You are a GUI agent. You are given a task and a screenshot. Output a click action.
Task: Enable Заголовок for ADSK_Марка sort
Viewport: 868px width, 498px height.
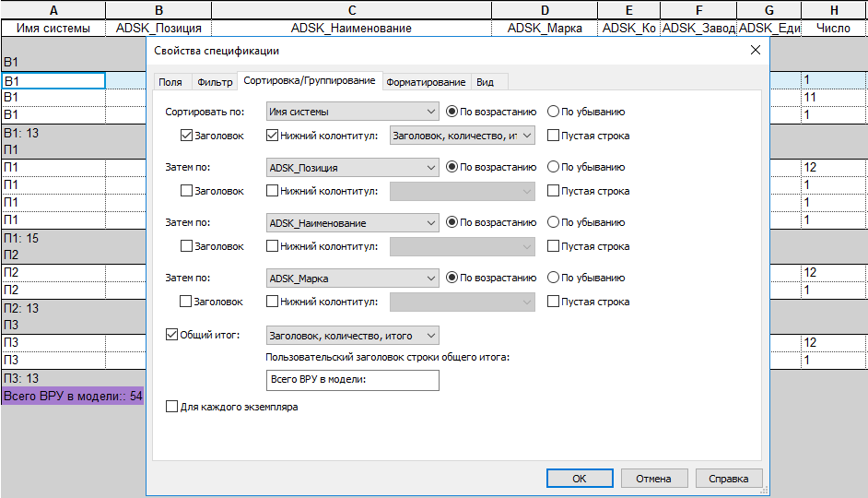tap(185, 302)
